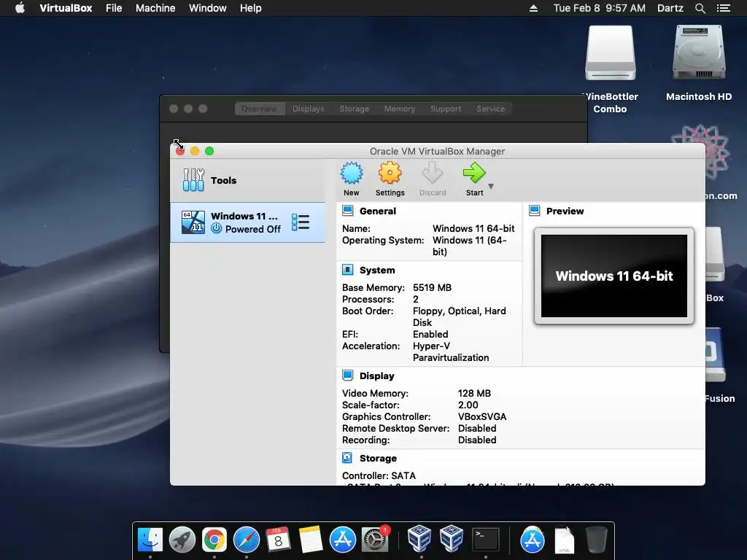Viewport: 747px width, 560px height.
Task: Switch to Service tab in background window
Action: (x=490, y=109)
